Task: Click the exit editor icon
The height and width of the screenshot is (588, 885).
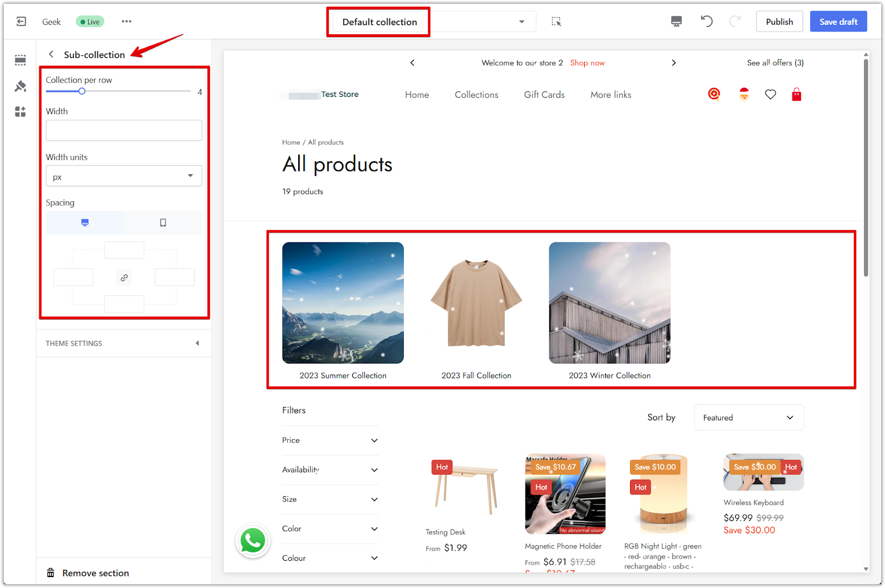Action: coord(21,22)
